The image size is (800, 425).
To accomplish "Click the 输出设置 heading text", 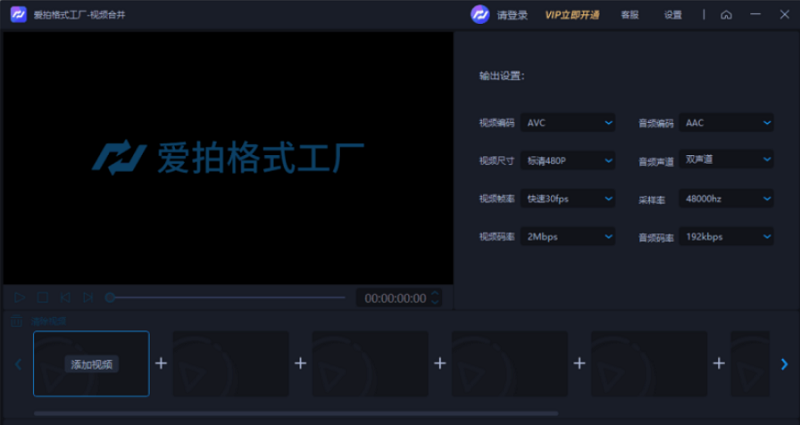I will 502,76.
